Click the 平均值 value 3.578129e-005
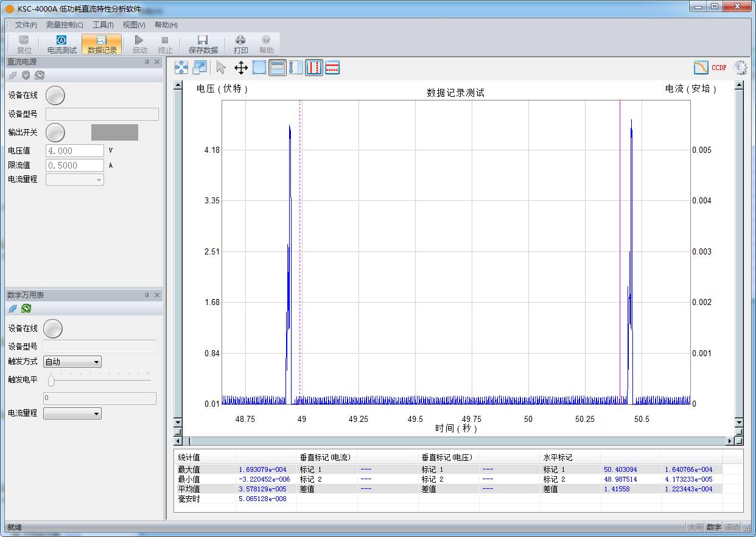Image resolution: width=756 pixels, height=537 pixels. (x=262, y=489)
